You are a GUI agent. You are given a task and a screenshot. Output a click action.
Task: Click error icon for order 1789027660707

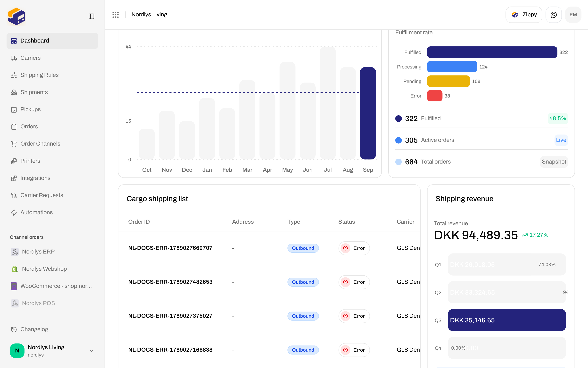click(345, 248)
